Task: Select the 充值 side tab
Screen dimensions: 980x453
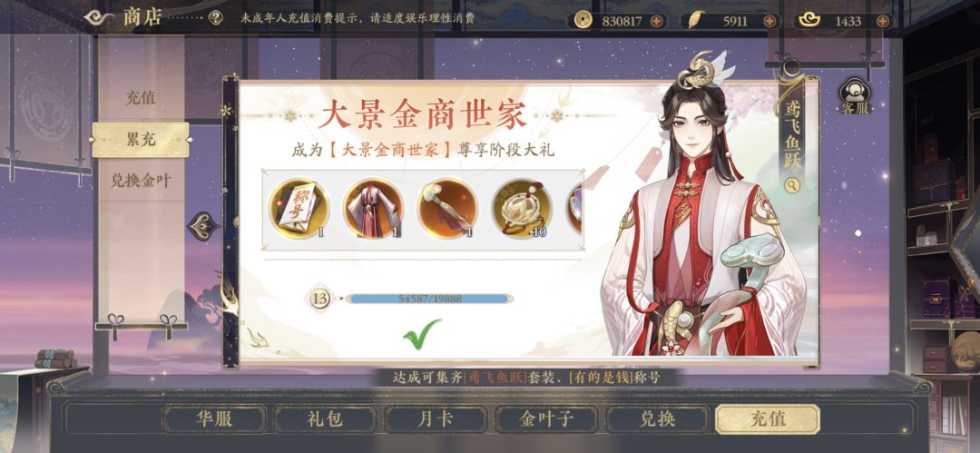Action: (x=141, y=98)
